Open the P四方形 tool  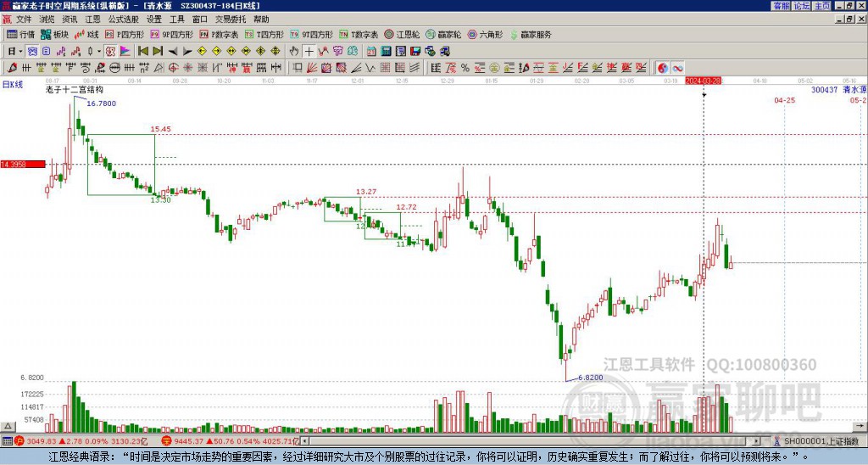click(x=125, y=34)
